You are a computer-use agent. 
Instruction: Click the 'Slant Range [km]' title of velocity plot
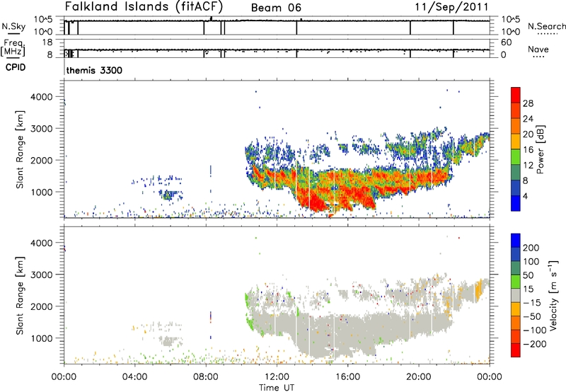pos(20,296)
